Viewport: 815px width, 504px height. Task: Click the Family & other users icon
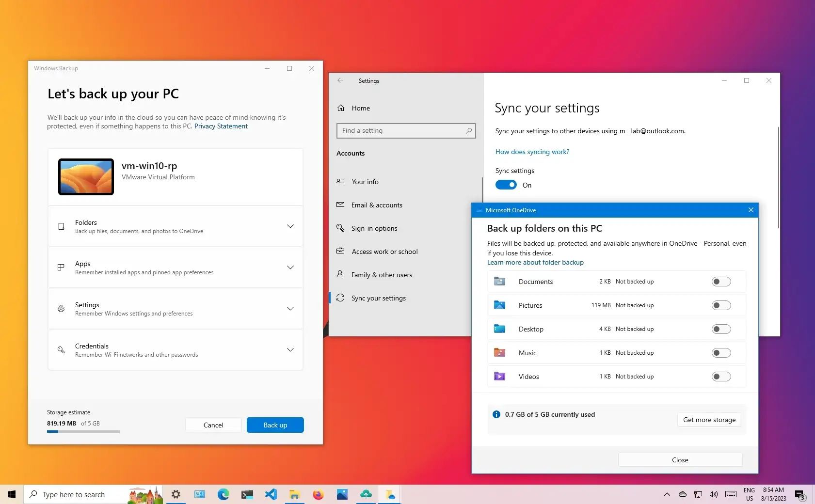[x=340, y=274]
